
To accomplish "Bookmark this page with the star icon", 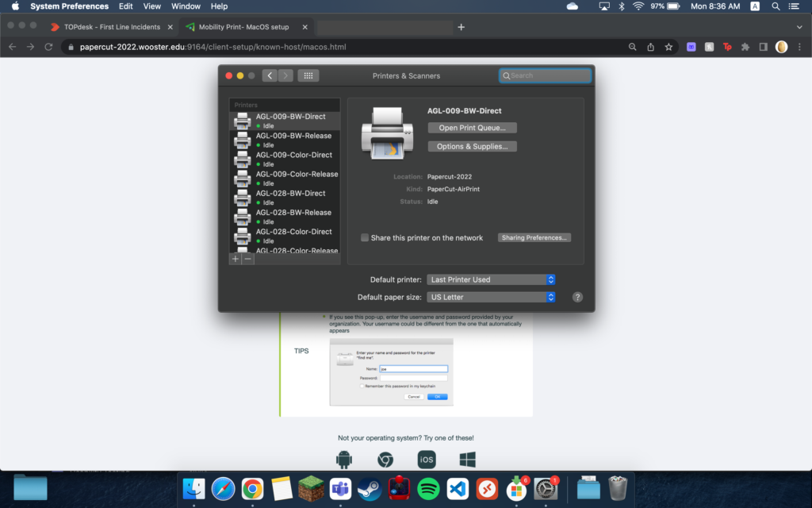I will pyautogui.click(x=668, y=47).
